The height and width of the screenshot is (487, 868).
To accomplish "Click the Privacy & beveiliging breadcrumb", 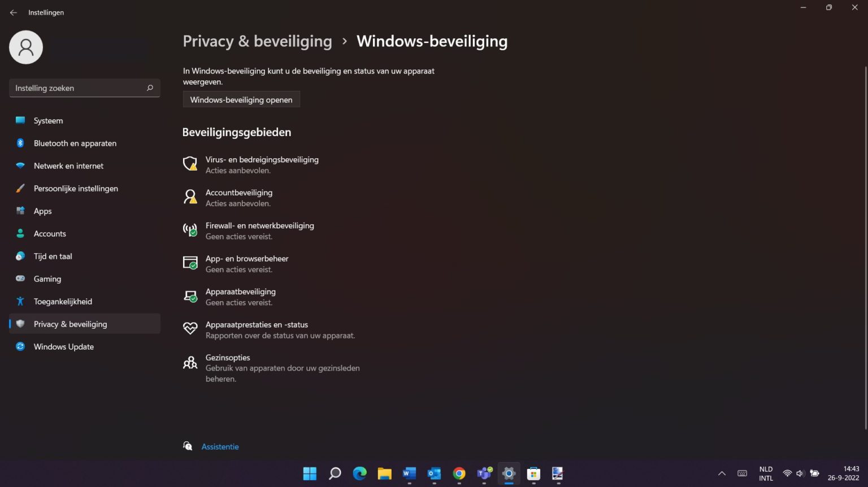I will (257, 41).
